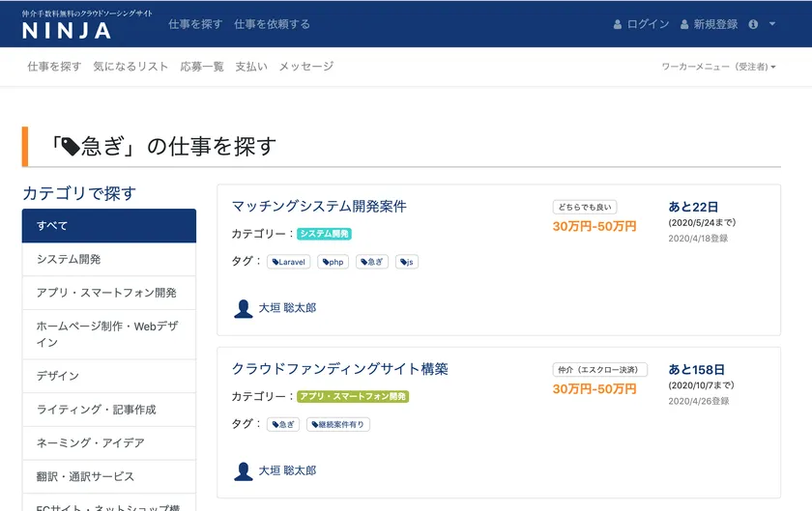Click the info circle icon in header
Screen dimensions: 812x511
click(x=753, y=24)
